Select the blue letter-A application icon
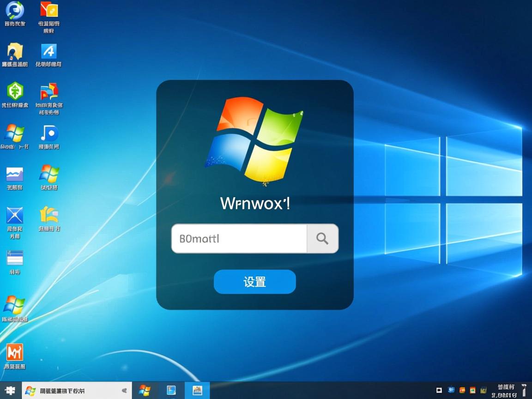Screen dimensions: 532x399 pyautogui.click(x=48, y=51)
